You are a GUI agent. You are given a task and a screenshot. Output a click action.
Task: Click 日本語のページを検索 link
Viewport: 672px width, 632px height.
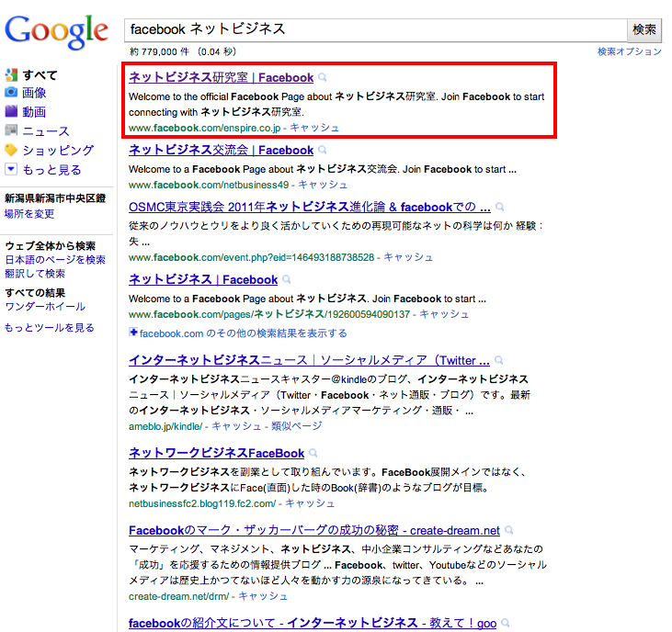tap(55, 260)
